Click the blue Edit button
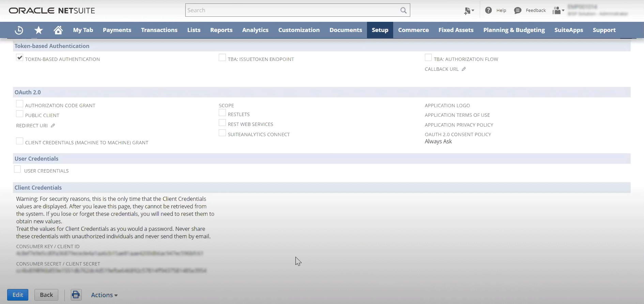The width and height of the screenshot is (644, 304). 18,295
